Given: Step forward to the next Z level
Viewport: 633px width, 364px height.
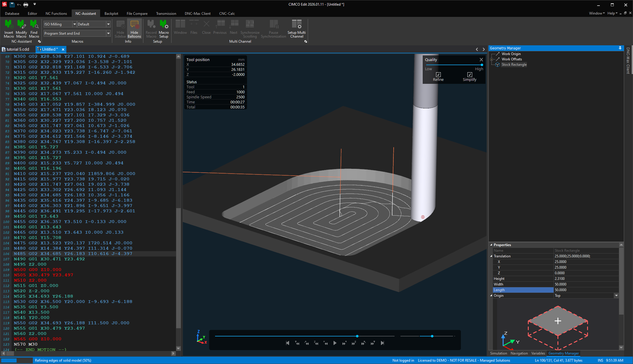Looking at the screenshot, I should click(x=354, y=343).
